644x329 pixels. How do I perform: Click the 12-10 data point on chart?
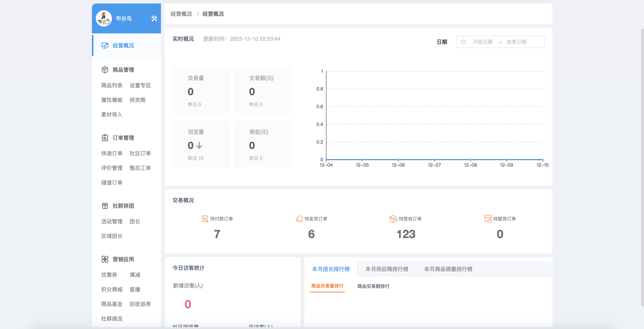pyautogui.click(x=542, y=160)
